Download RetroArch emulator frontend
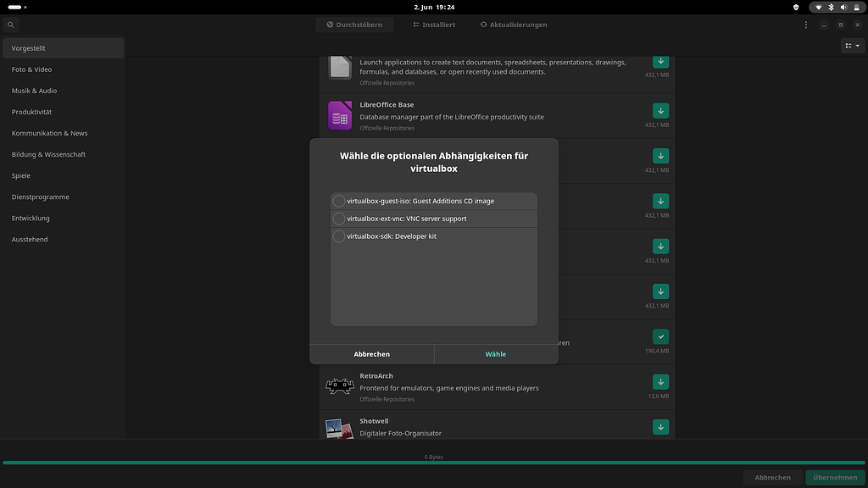 tap(660, 382)
